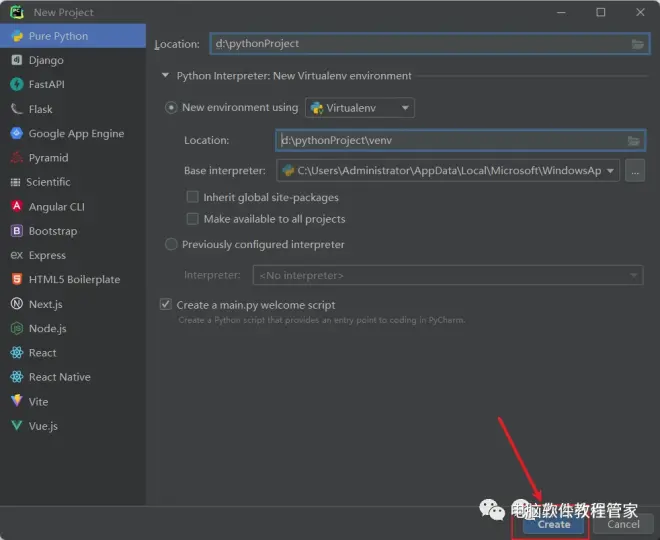Uncheck Create a main.py welcome script

coord(166,304)
